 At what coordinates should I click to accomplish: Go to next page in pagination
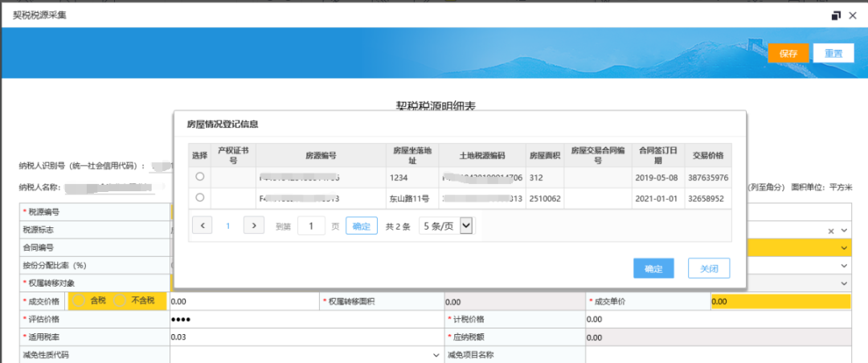[x=253, y=225]
